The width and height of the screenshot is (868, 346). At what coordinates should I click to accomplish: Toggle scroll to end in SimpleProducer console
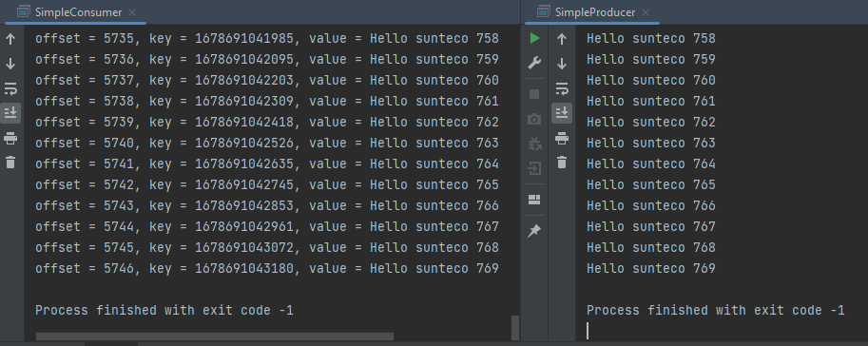(562, 113)
